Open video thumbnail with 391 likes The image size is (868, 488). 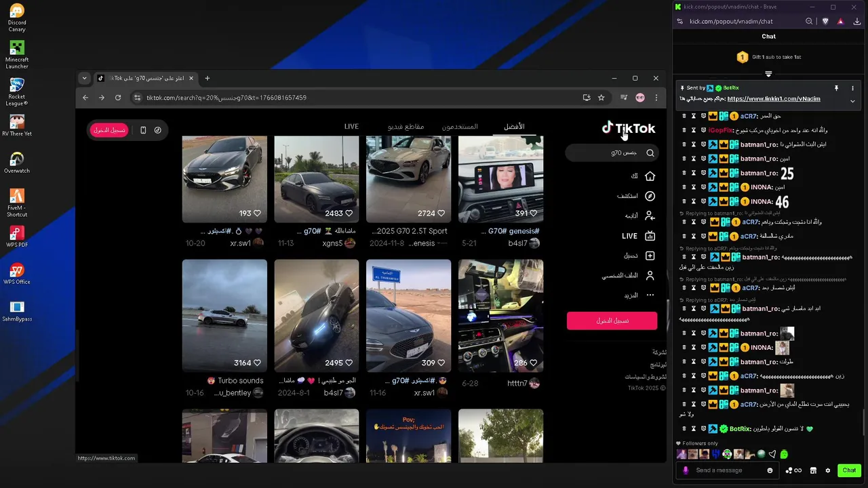point(500,179)
